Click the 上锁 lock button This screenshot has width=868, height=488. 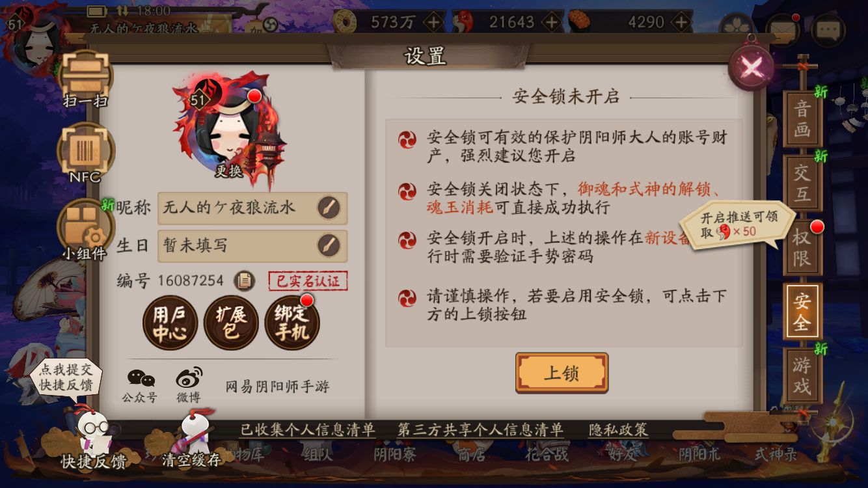pos(562,373)
